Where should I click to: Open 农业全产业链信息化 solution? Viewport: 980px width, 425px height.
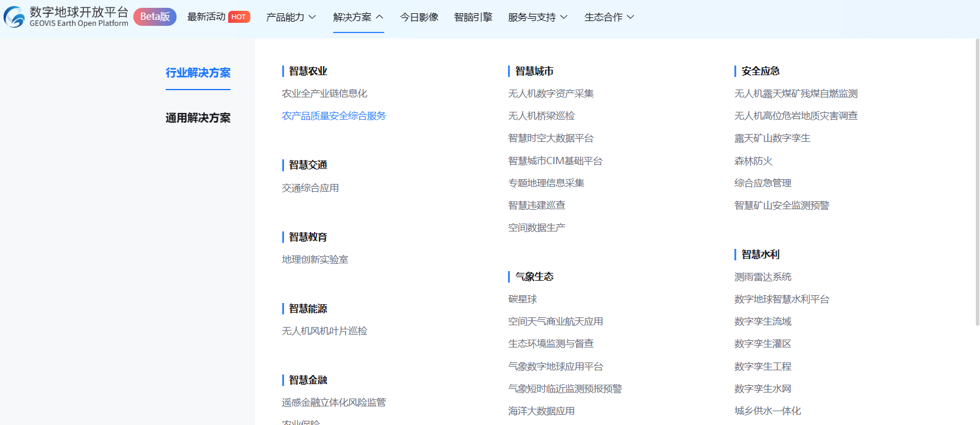click(324, 94)
